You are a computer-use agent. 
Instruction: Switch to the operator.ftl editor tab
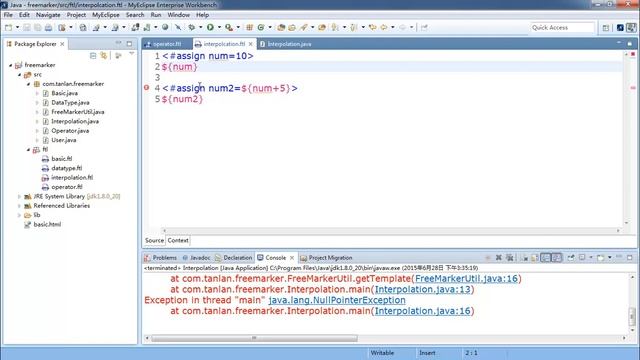167,44
